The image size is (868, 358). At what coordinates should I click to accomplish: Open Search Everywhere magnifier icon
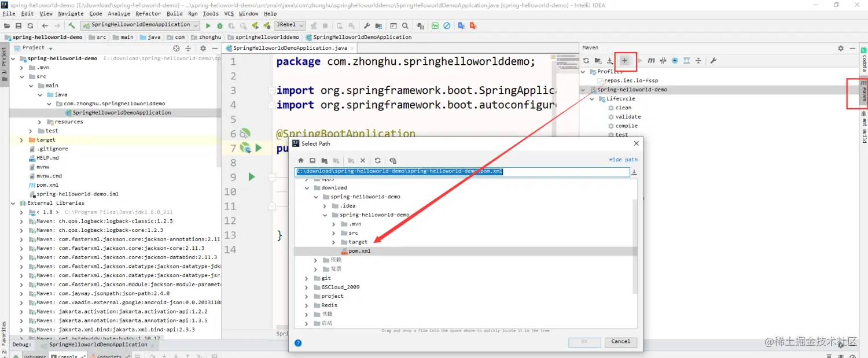(405, 25)
